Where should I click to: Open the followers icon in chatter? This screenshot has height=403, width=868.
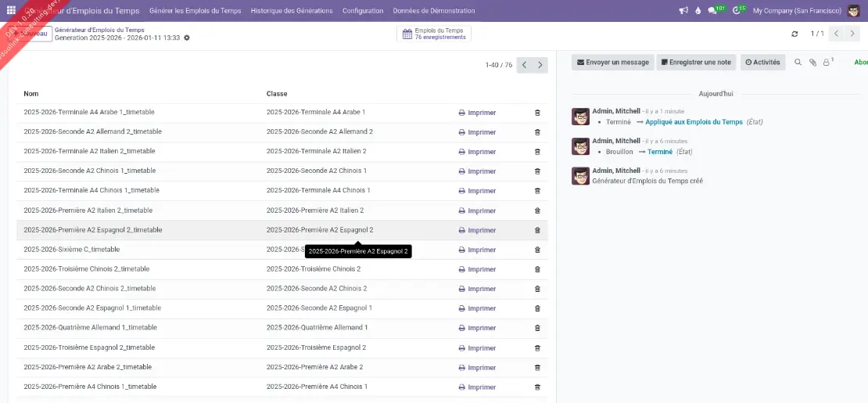coord(827,63)
